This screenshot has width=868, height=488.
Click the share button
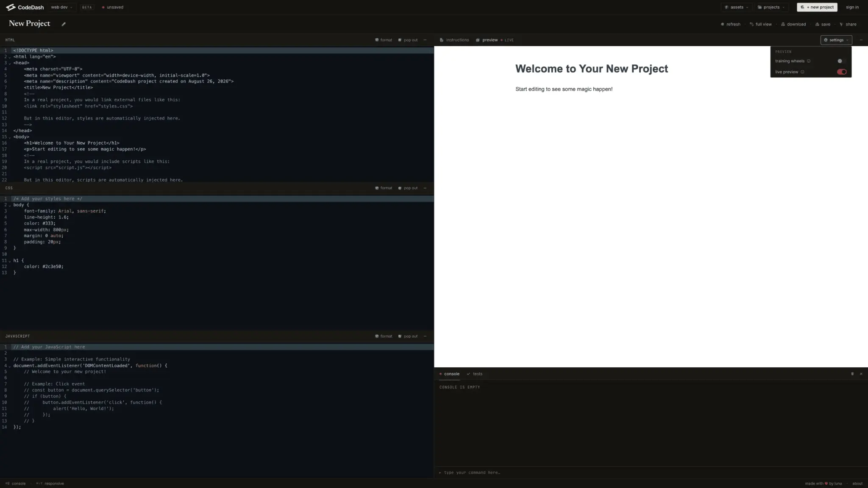[848, 25]
